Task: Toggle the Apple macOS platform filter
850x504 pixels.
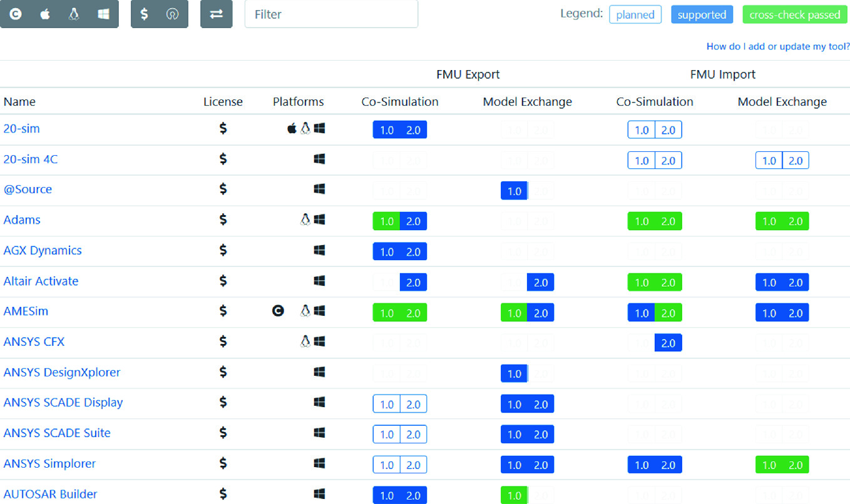Action: point(45,14)
